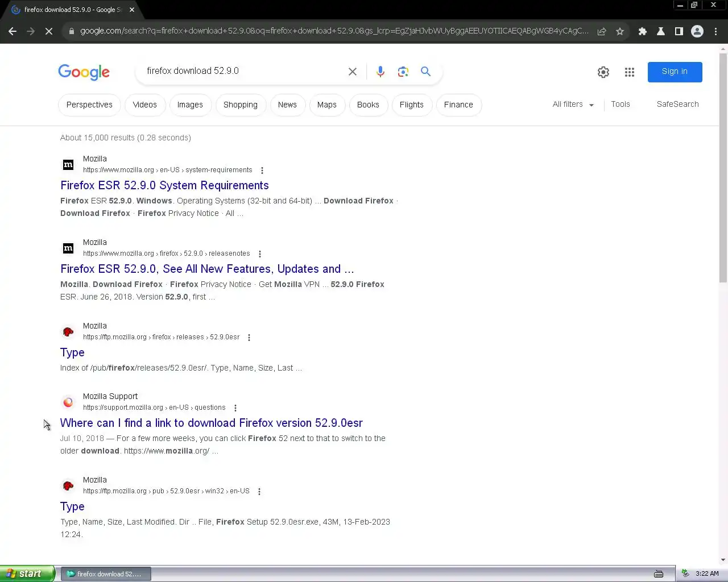This screenshot has width=728, height=582.
Task: Click the on-screen keyboard tray icon
Action: click(659, 574)
